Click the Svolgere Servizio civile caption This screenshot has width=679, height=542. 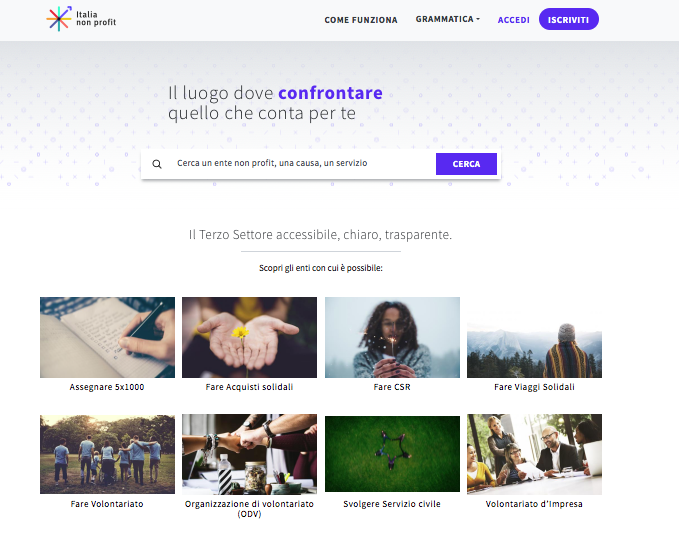pyautogui.click(x=392, y=504)
